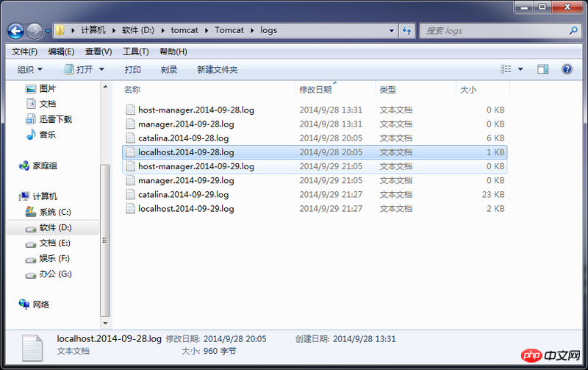Click the Forward navigation arrow button
The width and height of the screenshot is (588, 370).
pos(35,31)
